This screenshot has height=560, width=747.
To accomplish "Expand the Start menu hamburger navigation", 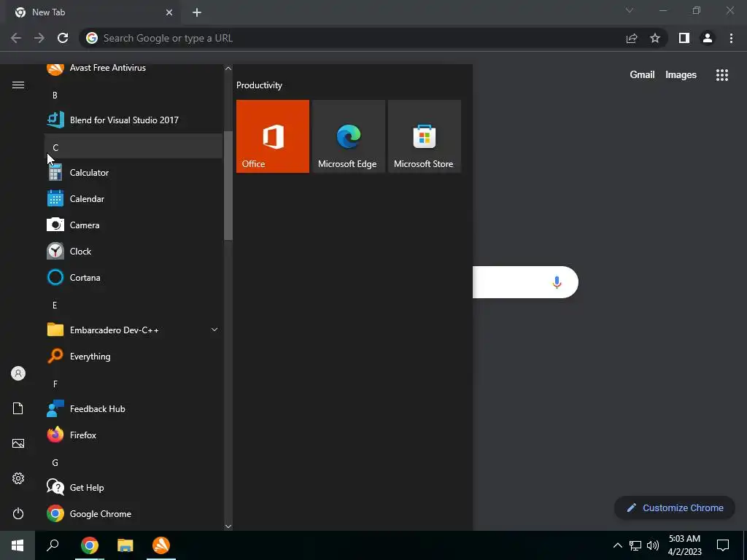I will pos(18,85).
